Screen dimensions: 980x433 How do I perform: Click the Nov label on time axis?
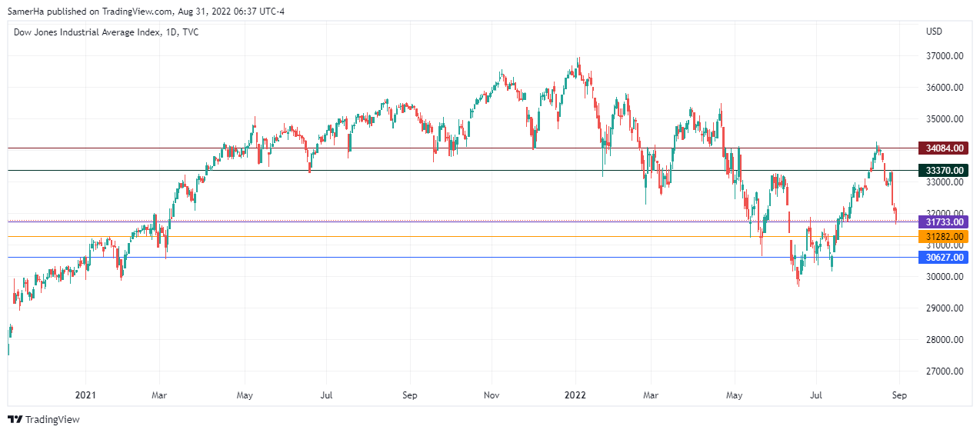click(x=492, y=395)
